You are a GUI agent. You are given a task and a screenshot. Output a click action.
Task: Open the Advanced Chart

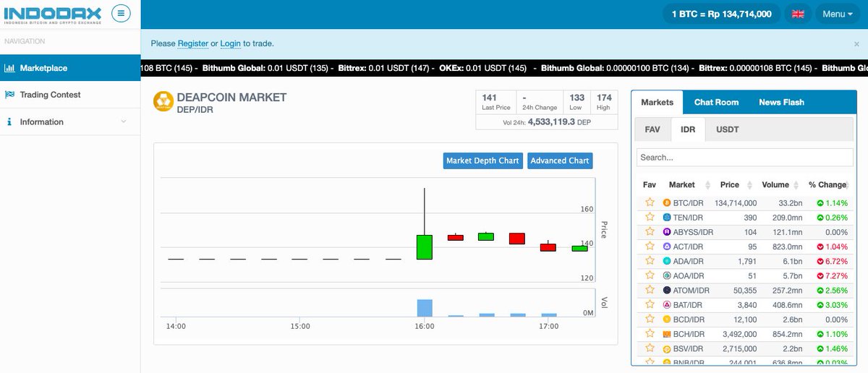pyautogui.click(x=560, y=160)
